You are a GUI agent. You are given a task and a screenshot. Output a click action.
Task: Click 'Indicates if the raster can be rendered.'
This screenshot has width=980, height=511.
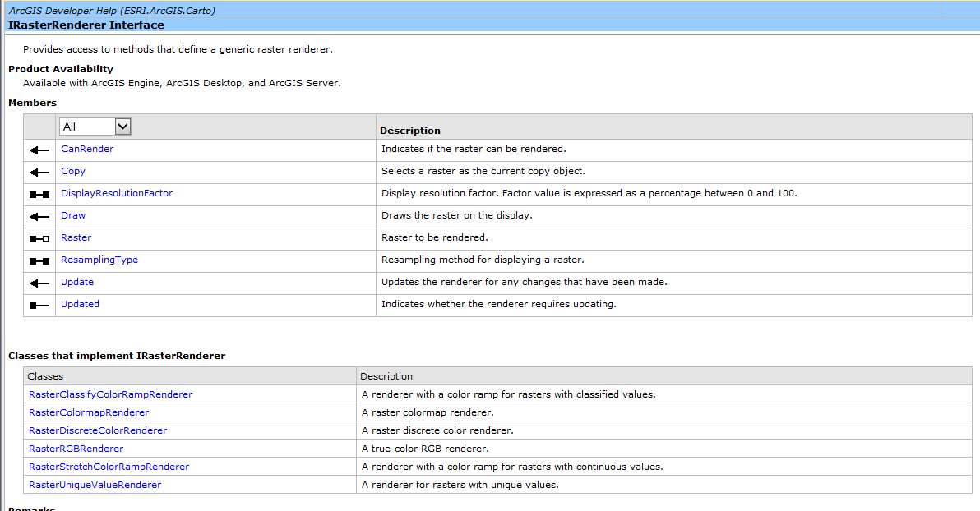pyautogui.click(x=474, y=149)
